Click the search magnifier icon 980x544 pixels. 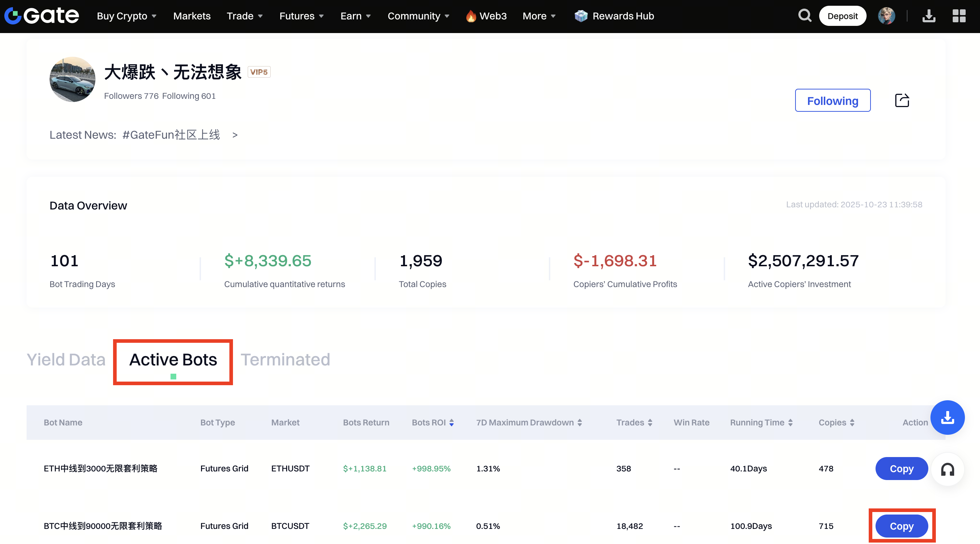click(804, 16)
